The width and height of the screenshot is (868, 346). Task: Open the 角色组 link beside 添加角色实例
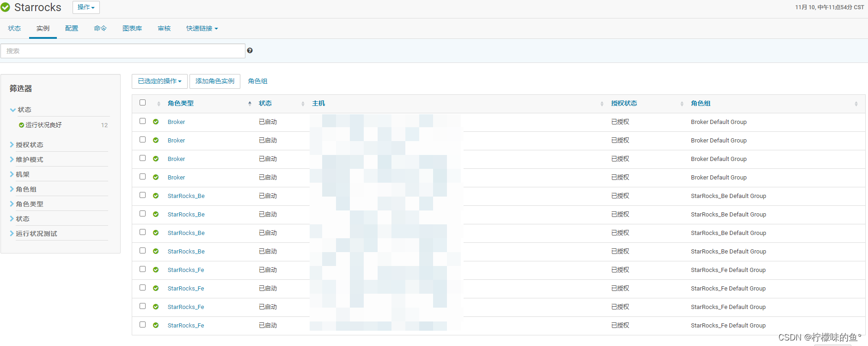tap(257, 81)
